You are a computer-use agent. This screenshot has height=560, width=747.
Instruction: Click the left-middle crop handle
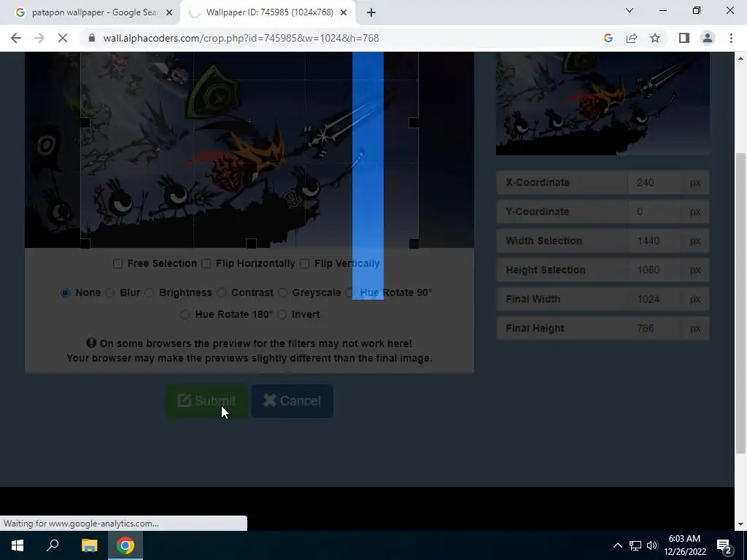click(85, 122)
